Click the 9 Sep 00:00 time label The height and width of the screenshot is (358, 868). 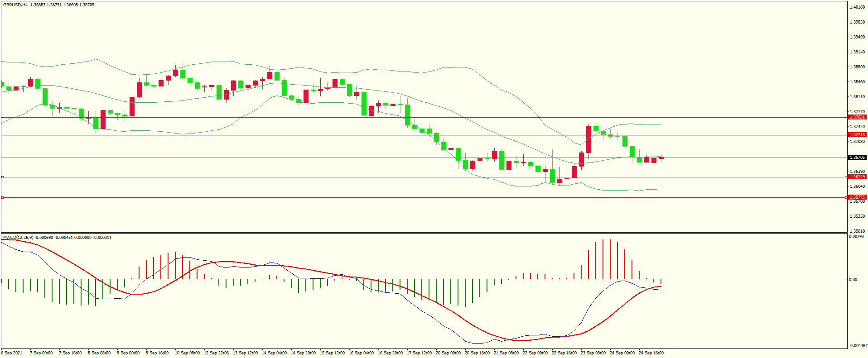pos(128,353)
